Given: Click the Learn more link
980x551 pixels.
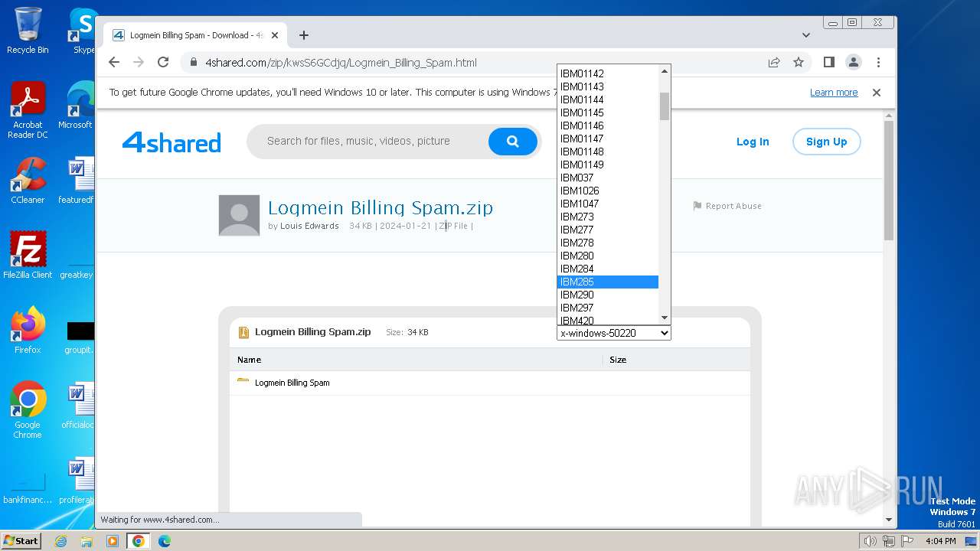Looking at the screenshot, I should 834,93.
